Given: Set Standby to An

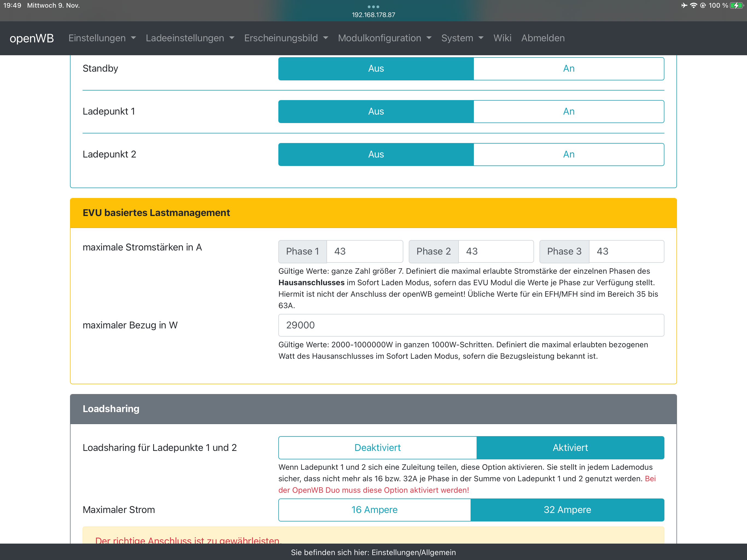Looking at the screenshot, I should (568, 69).
